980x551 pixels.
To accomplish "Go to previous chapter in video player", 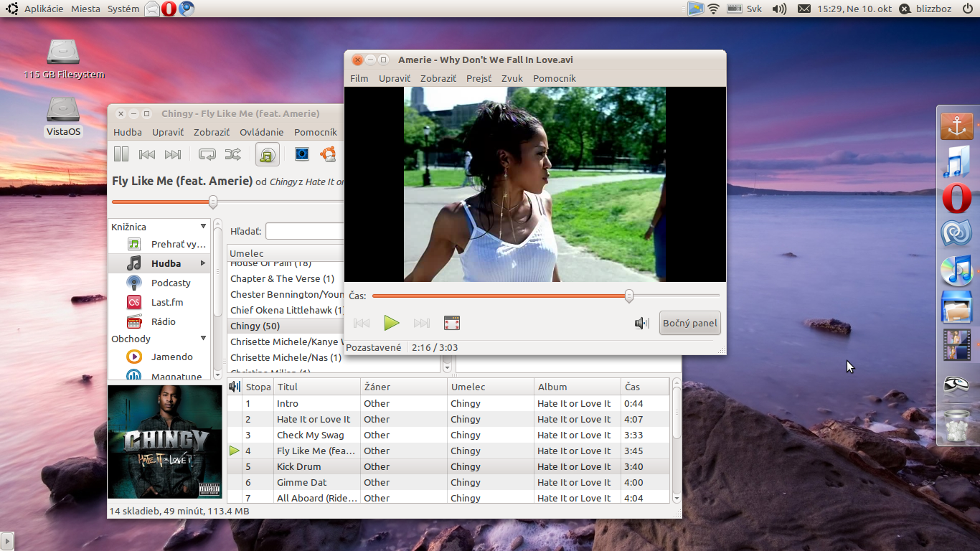I will pyautogui.click(x=362, y=323).
